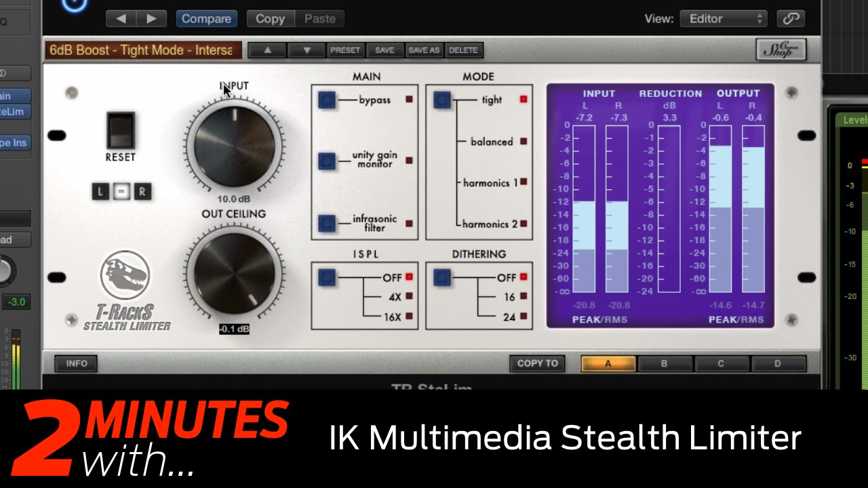Click the COPY TO button
Image resolution: width=868 pixels, height=488 pixels.
click(x=537, y=363)
